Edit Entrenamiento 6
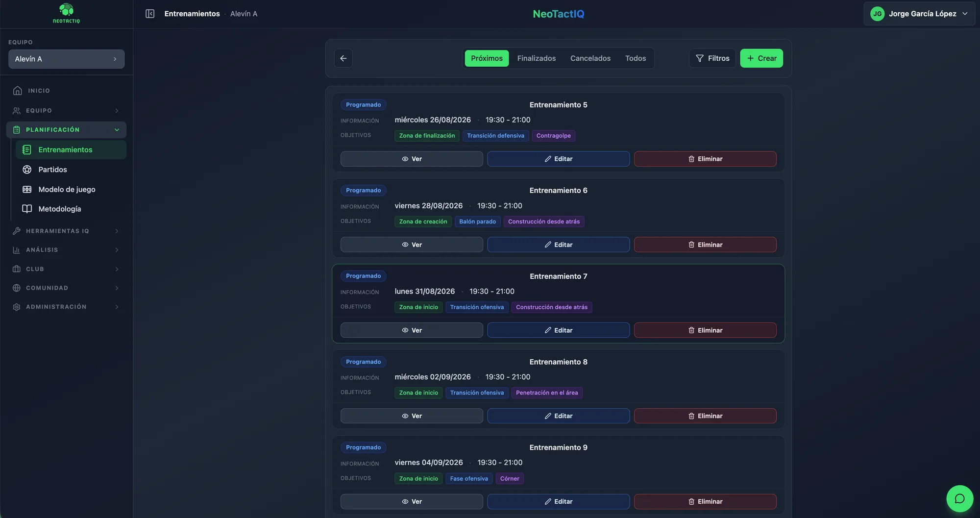 [558, 245]
